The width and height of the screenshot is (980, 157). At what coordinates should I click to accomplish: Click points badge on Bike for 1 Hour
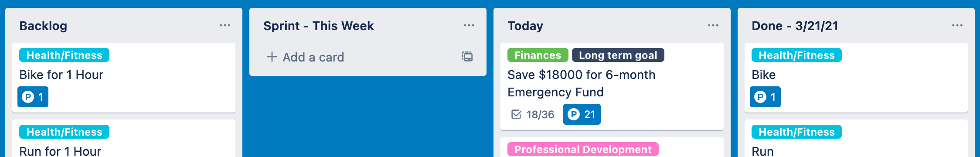33,97
